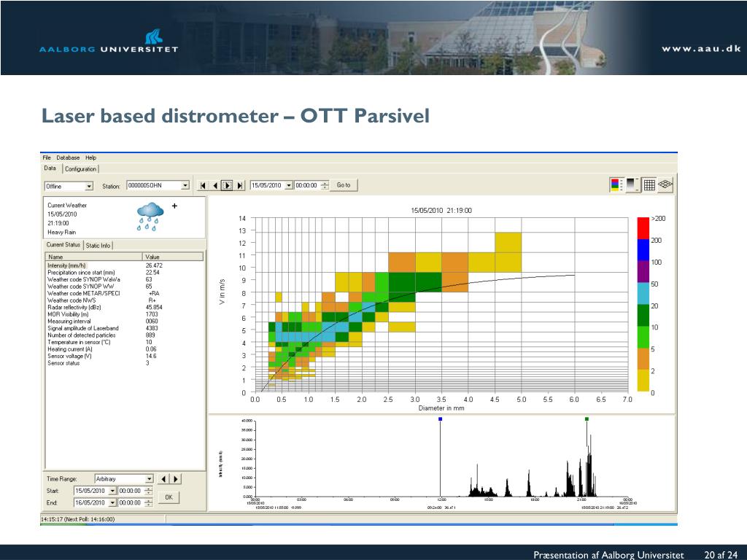The width and height of the screenshot is (747, 560).
Task: Click the www.aau.dk link in header
Action: [x=701, y=48]
